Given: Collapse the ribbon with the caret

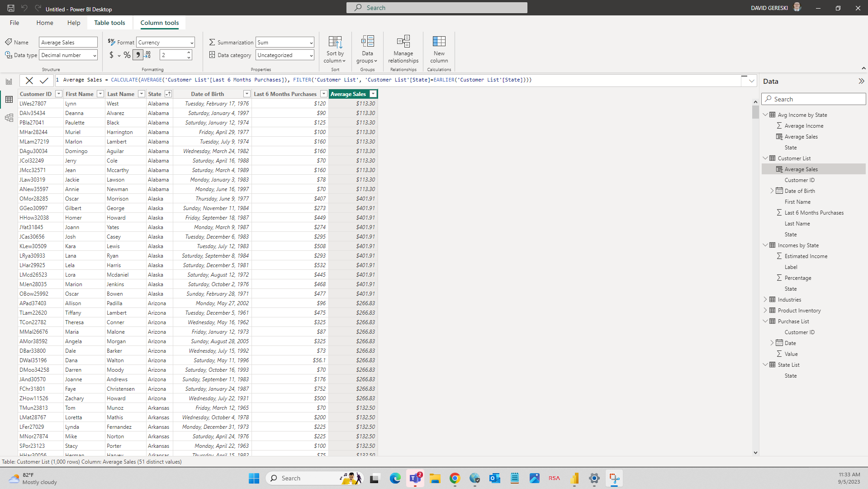Looking at the screenshot, I should click(863, 68).
